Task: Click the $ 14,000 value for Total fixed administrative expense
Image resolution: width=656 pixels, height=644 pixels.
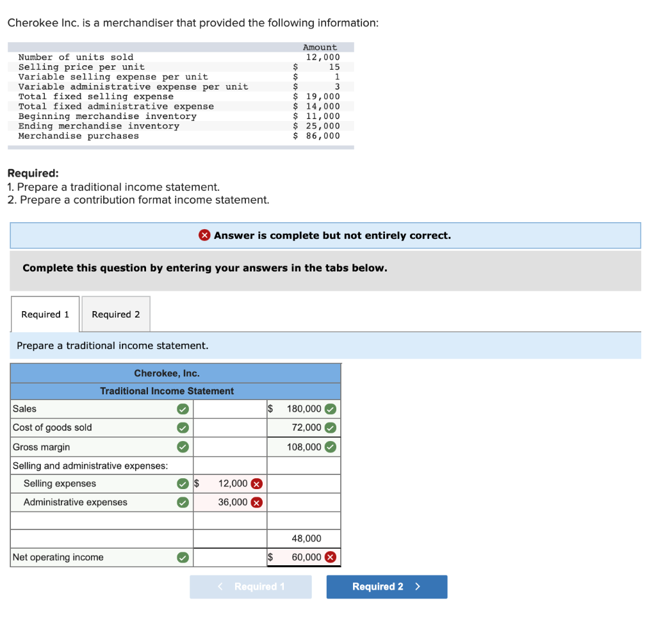Action: (316, 106)
